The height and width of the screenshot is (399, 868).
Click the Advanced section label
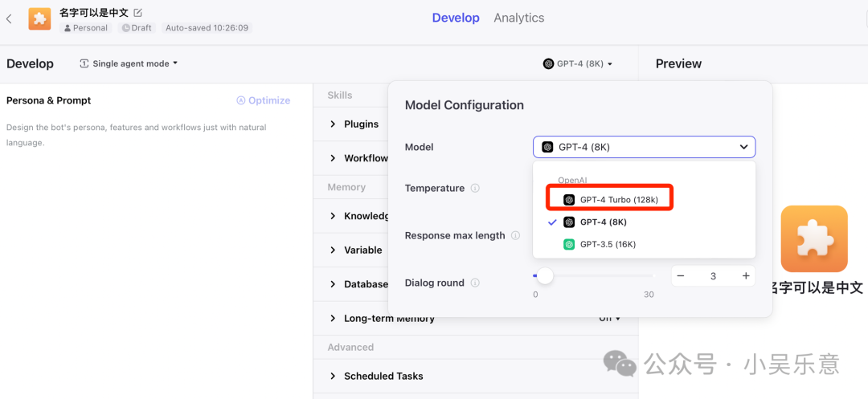(350, 347)
